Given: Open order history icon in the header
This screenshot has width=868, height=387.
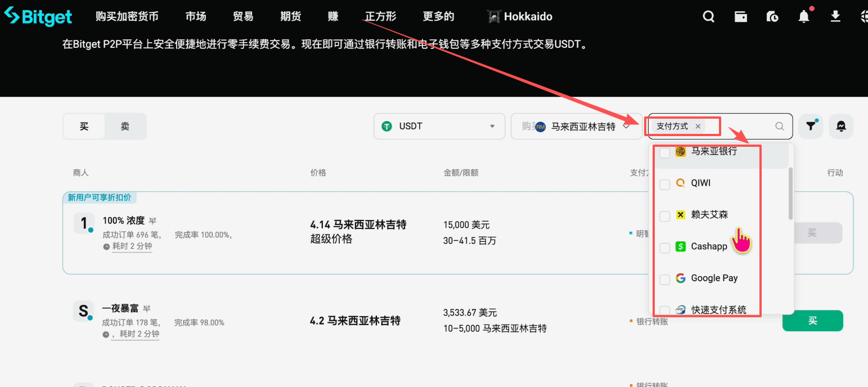Looking at the screenshot, I should point(772,16).
